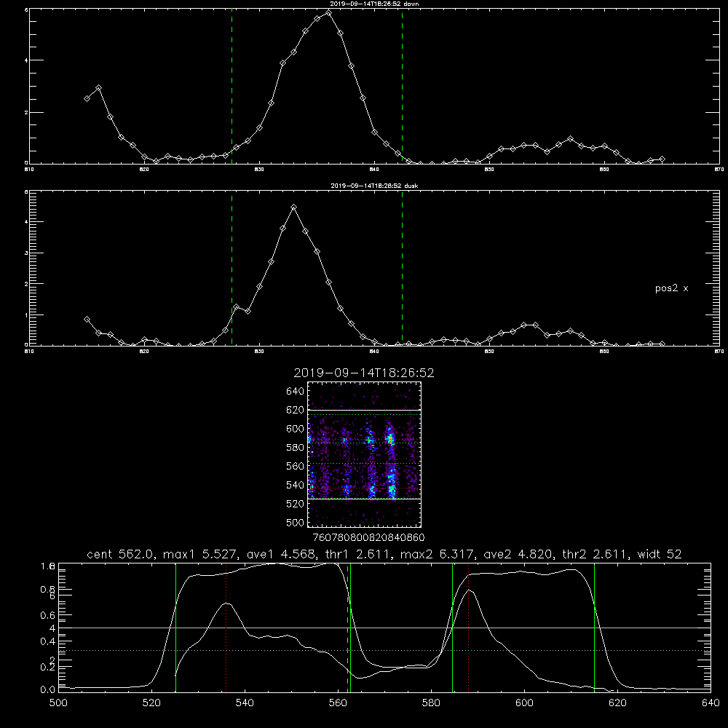Select the 'ave1 4.568' statistic
Viewport: 728px width, 728px height.
pyautogui.click(x=282, y=554)
